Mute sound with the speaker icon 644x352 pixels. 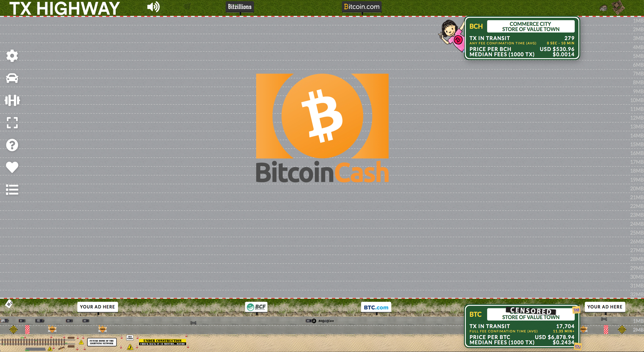pos(153,7)
